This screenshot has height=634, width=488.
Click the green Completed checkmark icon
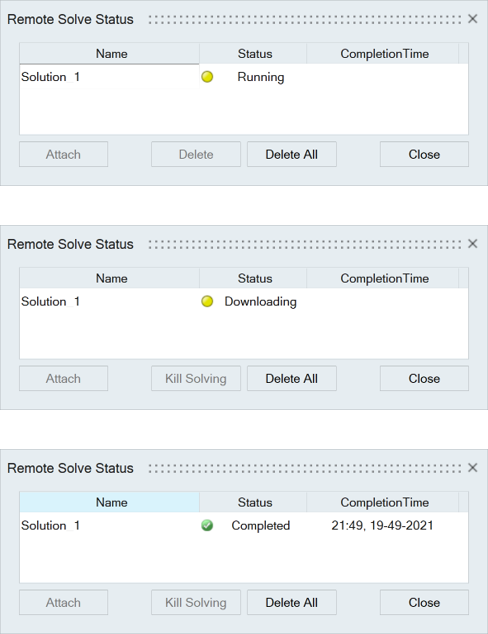pyautogui.click(x=207, y=525)
